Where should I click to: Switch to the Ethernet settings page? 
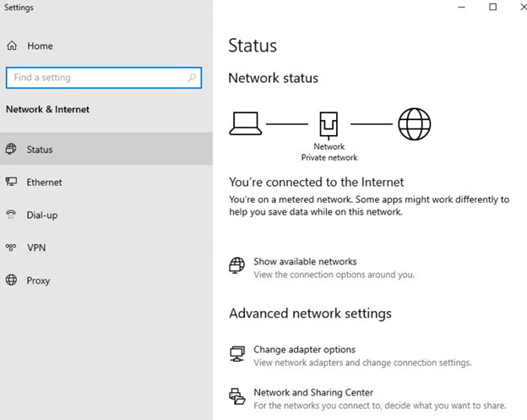pyautogui.click(x=44, y=182)
